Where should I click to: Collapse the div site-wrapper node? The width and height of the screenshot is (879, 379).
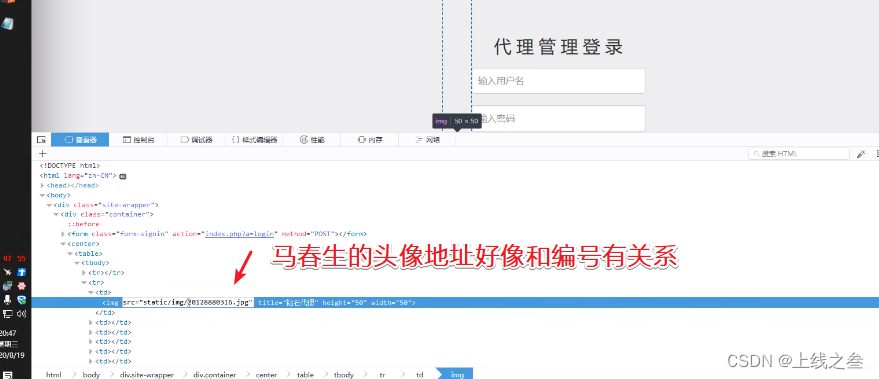49,205
